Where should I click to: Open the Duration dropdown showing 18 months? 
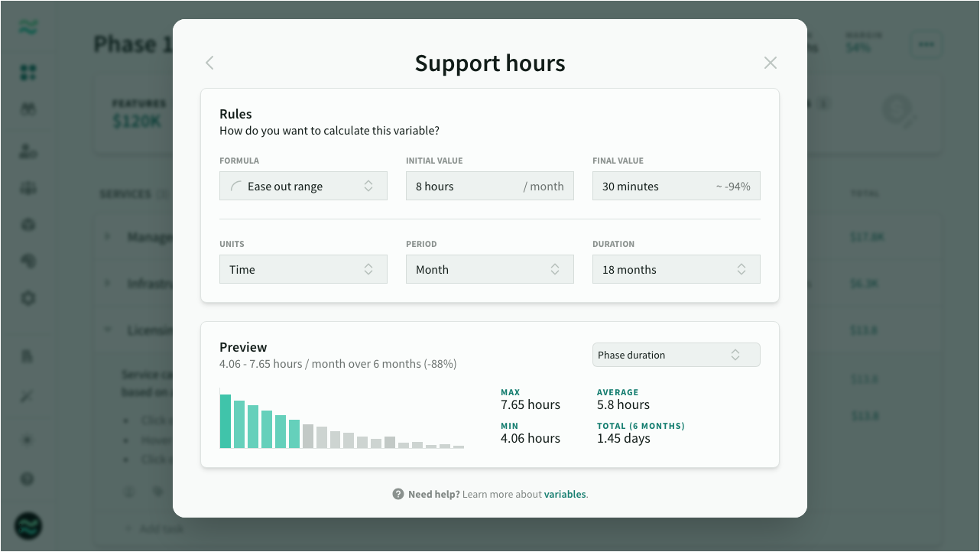pyautogui.click(x=676, y=269)
